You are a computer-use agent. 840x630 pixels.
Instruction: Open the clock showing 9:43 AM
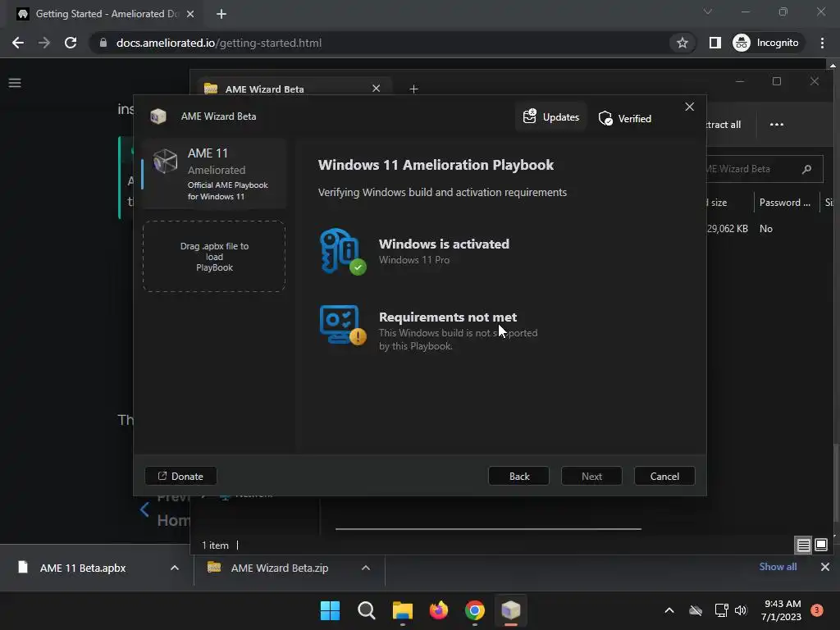(x=782, y=610)
